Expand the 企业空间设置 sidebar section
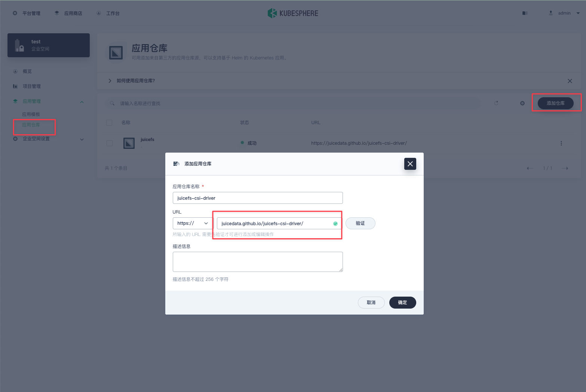The height and width of the screenshot is (392, 586). (82, 139)
